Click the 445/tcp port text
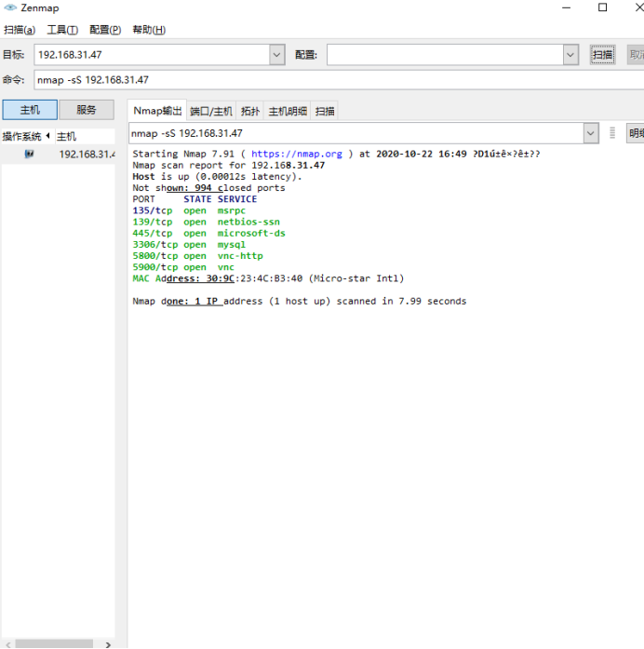This screenshot has height=649, width=644. click(x=153, y=233)
